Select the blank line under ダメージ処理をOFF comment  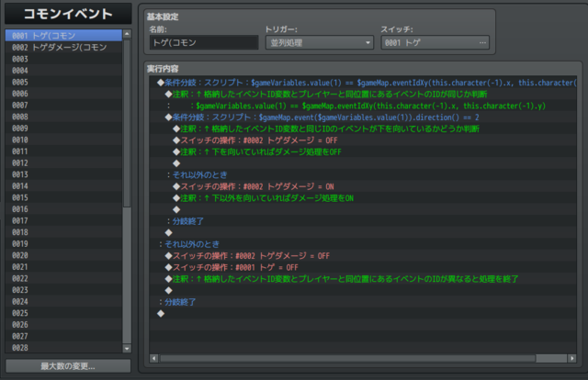363,163
